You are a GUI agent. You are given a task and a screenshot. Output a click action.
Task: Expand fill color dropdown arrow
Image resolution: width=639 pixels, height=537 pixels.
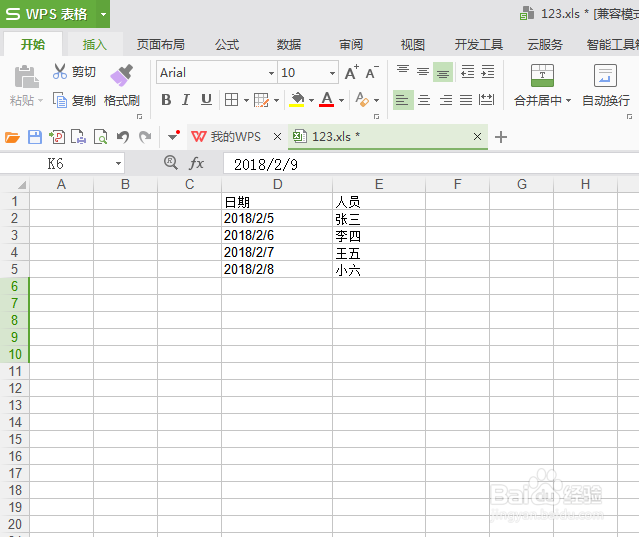pos(311,100)
